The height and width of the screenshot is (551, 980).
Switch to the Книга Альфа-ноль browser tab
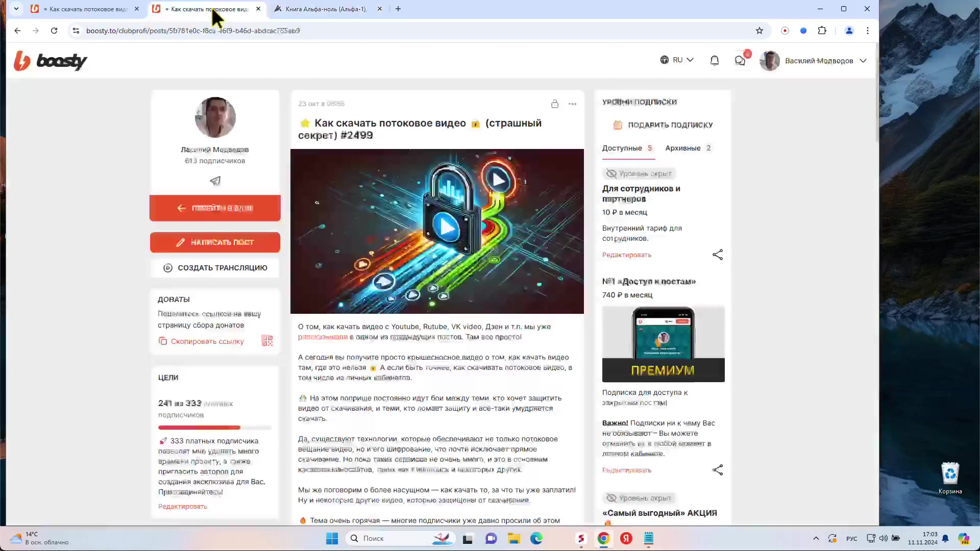pos(327,9)
